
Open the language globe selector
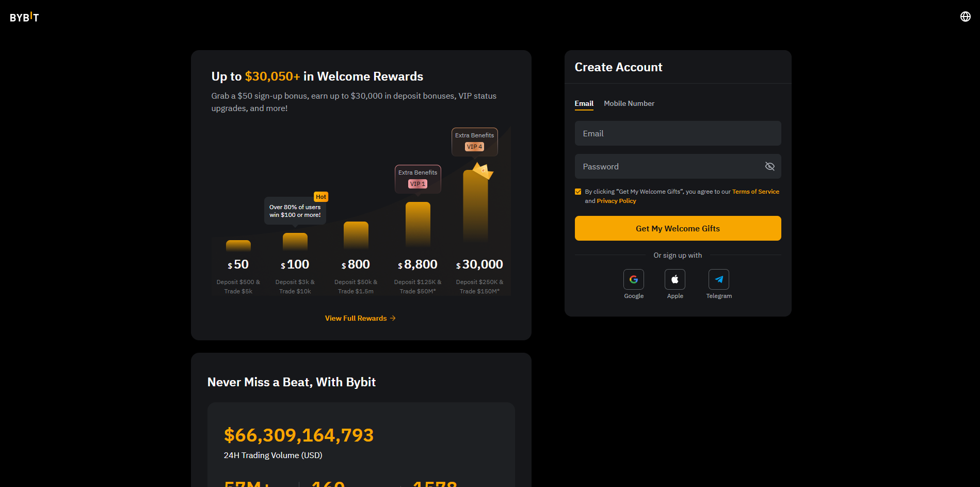pyautogui.click(x=965, y=17)
